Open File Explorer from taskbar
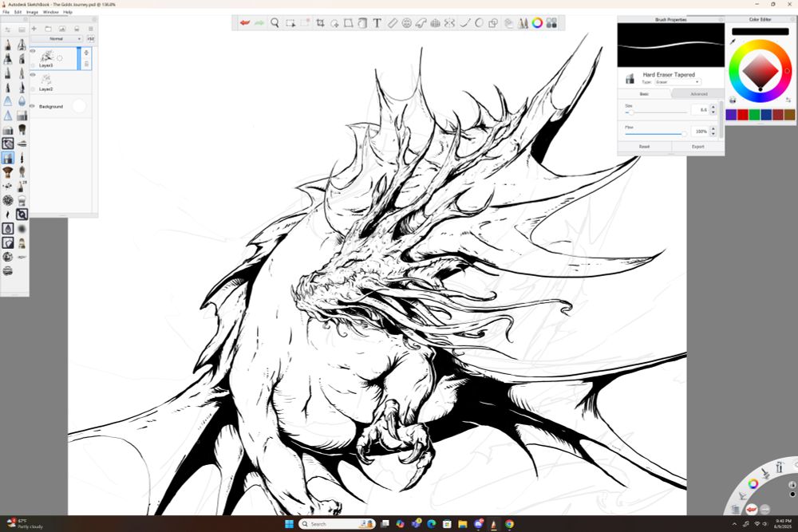Image resolution: width=798 pixels, height=532 pixels. [463, 524]
